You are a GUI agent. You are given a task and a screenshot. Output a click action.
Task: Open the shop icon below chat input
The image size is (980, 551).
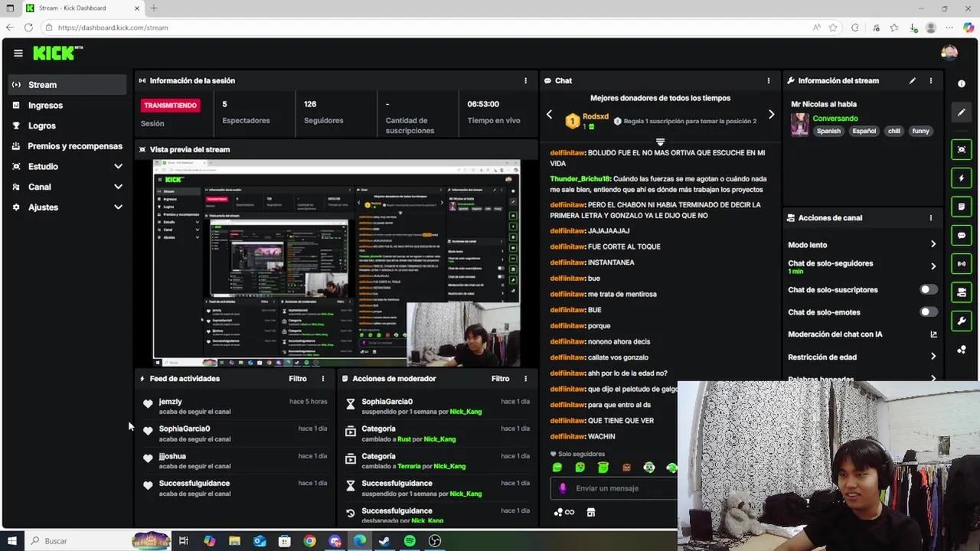coord(591,512)
